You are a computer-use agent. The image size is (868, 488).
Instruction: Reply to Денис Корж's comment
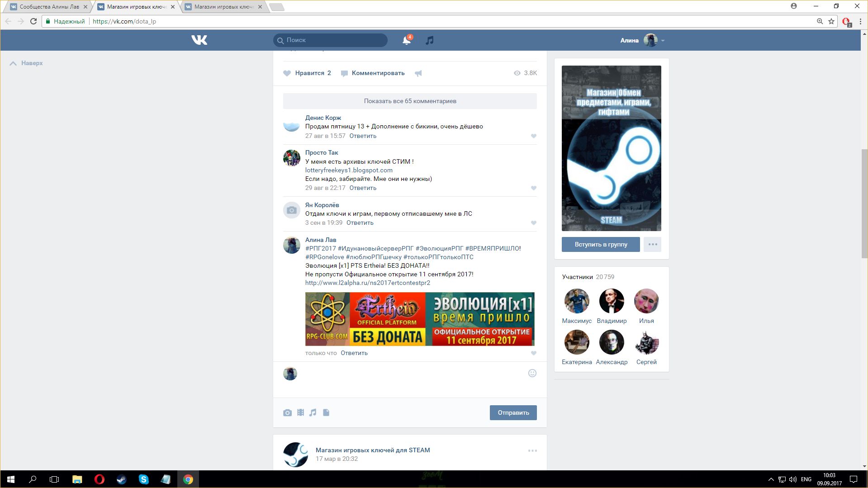[x=363, y=136]
